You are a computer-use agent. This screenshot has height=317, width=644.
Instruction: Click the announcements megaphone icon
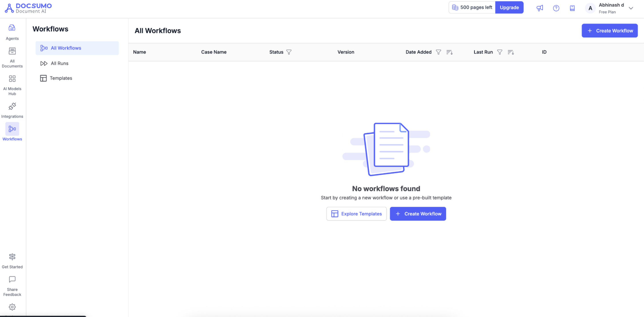pyautogui.click(x=540, y=8)
